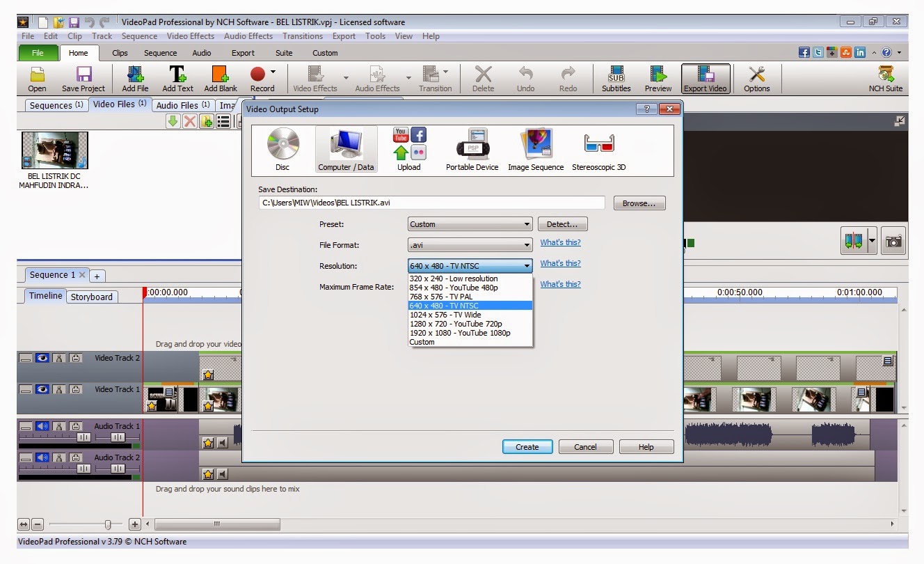This screenshot has height=564, width=924.
Task: Click the Create button
Action: tap(527, 447)
